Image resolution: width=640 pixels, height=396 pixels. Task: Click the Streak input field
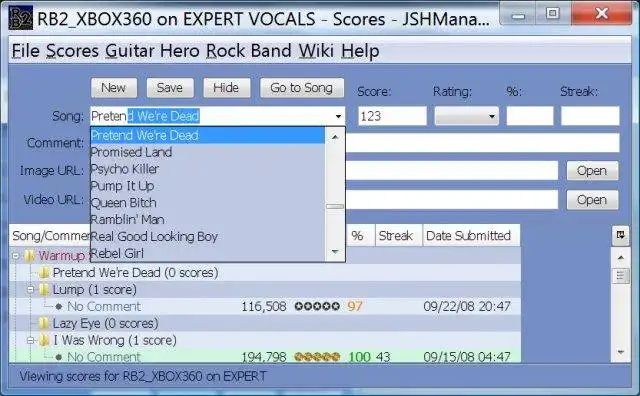[x=590, y=116]
